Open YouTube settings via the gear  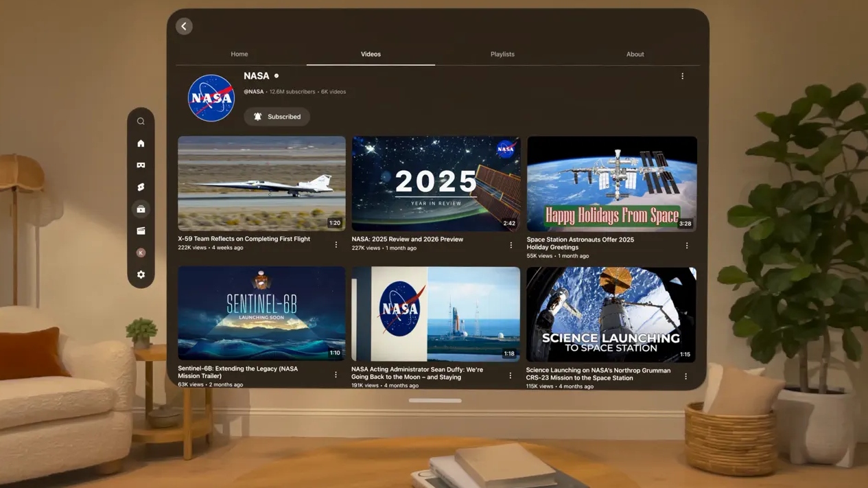coord(141,275)
